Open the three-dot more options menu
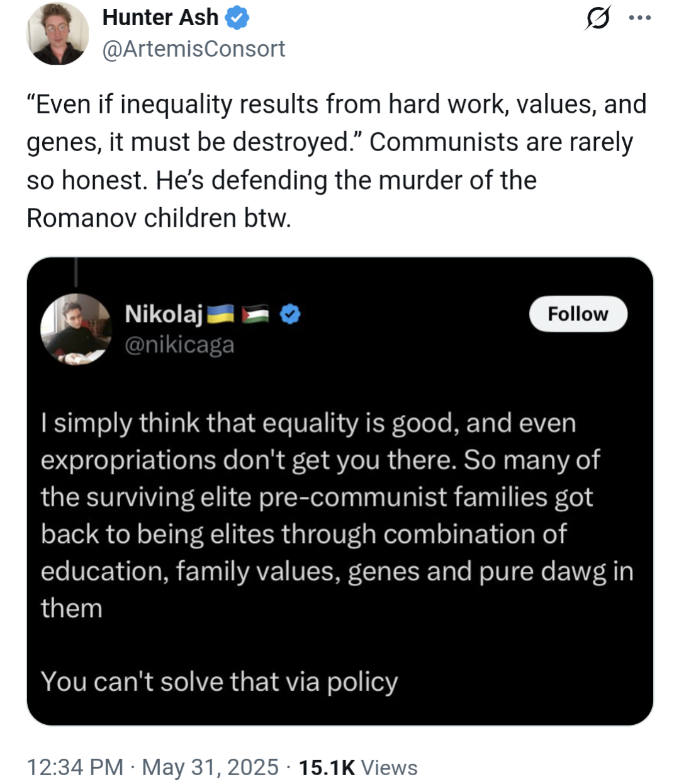The width and height of the screenshot is (679, 784). (640, 18)
